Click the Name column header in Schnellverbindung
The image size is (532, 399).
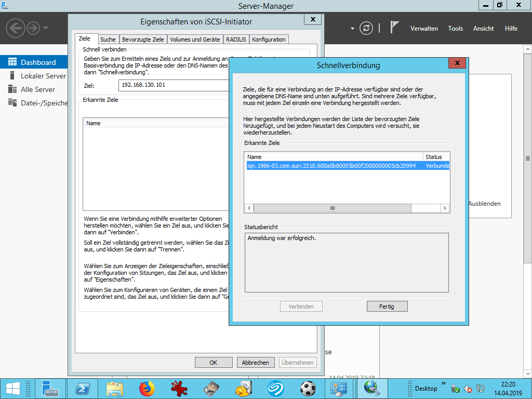pyautogui.click(x=334, y=157)
